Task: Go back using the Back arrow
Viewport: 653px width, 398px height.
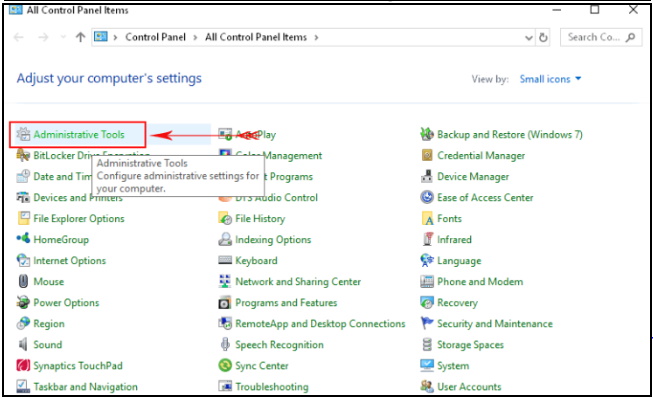Action: coord(19,37)
